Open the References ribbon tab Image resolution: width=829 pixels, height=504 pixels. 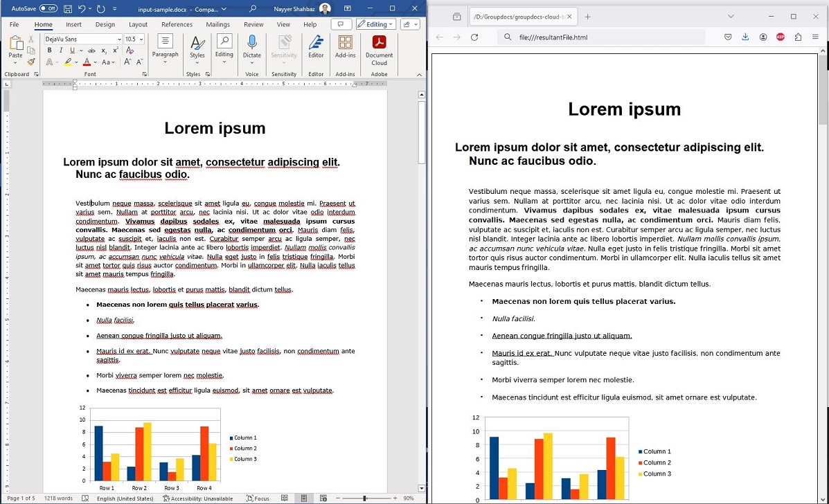point(177,24)
